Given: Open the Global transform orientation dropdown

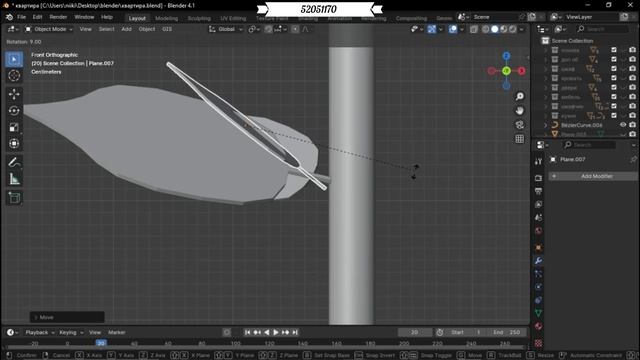Looking at the screenshot, I should click(x=226, y=29).
